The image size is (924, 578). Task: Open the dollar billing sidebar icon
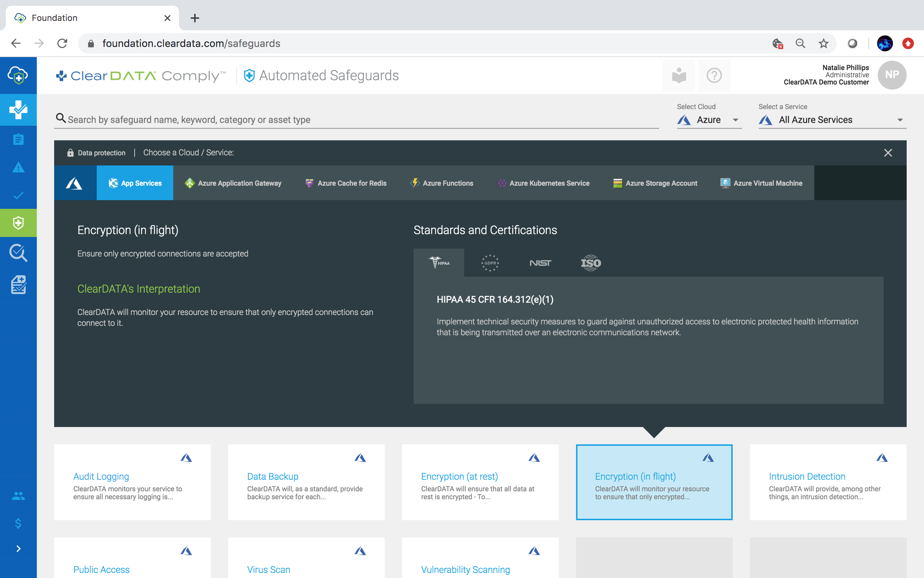18,523
